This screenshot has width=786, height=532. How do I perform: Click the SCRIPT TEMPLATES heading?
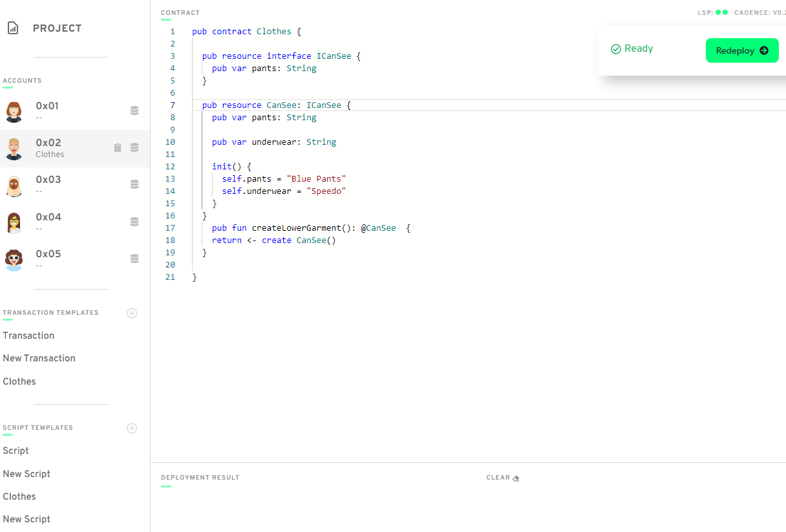coord(37,428)
